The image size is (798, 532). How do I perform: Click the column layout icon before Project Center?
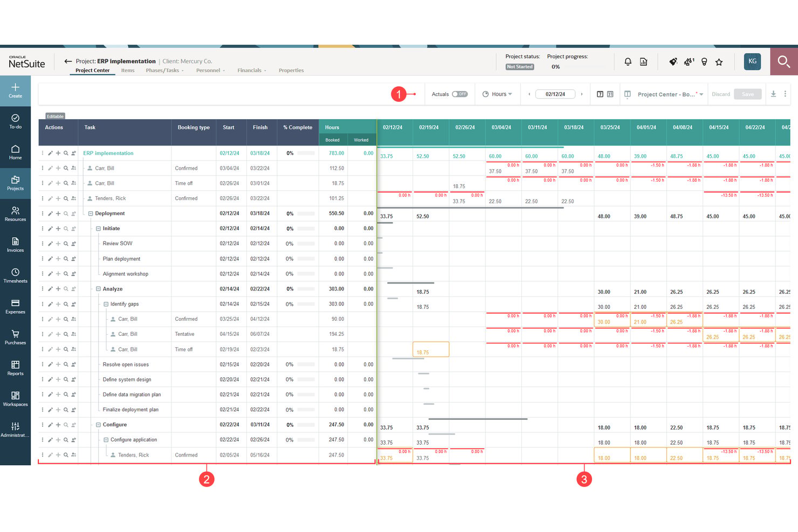pos(627,94)
